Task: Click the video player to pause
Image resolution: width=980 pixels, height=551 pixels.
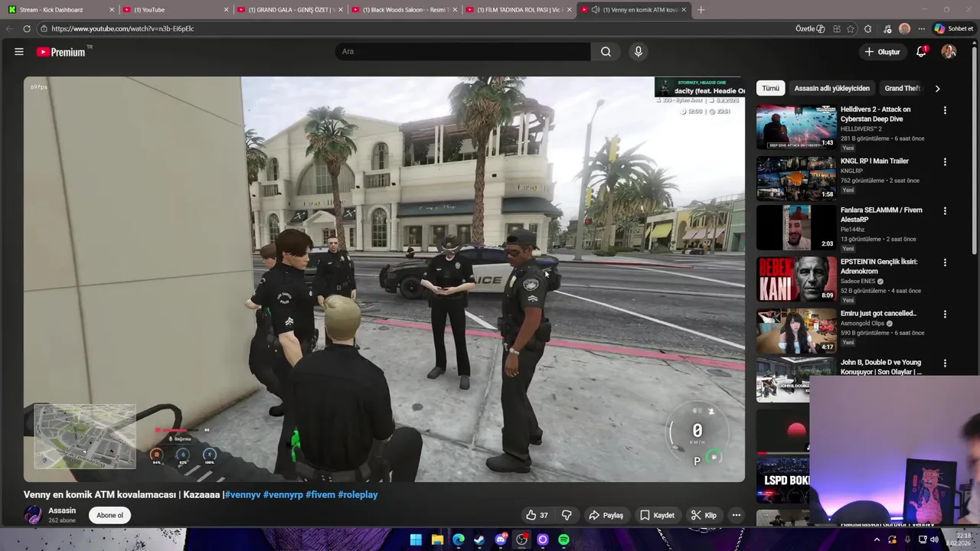Action: click(384, 279)
